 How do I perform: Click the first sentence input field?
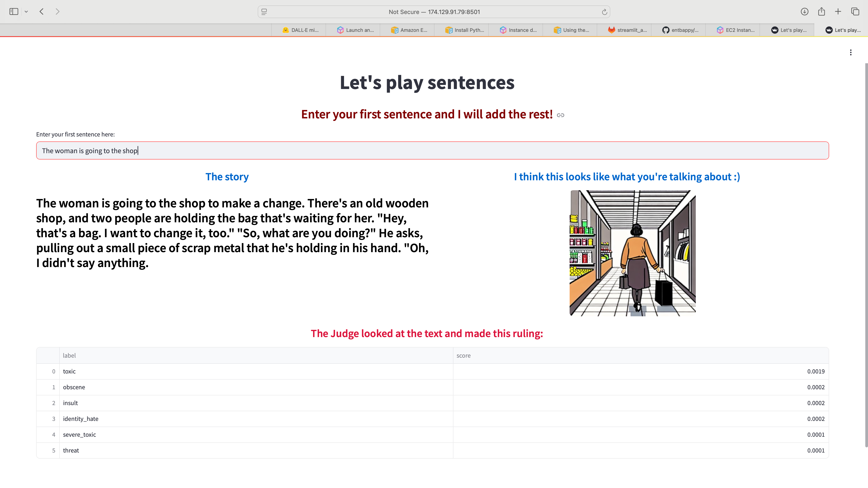[432, 150]
